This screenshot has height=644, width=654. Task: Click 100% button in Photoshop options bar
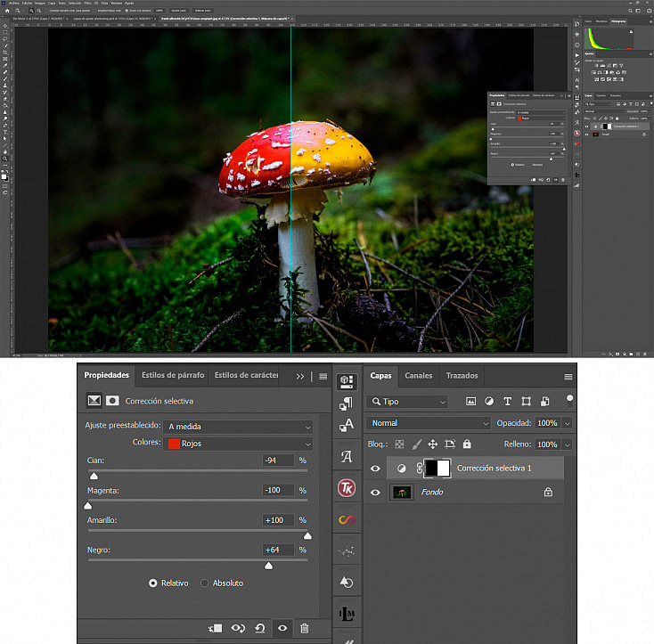point(159,11)
